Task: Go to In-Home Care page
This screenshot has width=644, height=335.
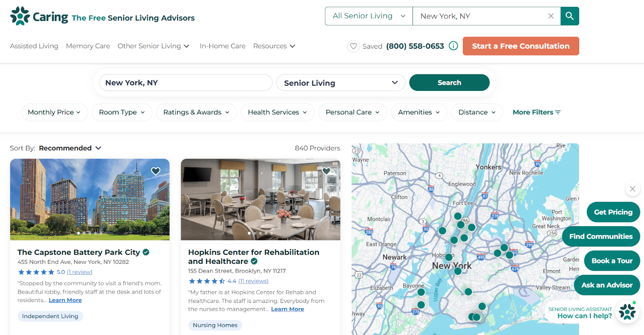Action: [223, 46]
